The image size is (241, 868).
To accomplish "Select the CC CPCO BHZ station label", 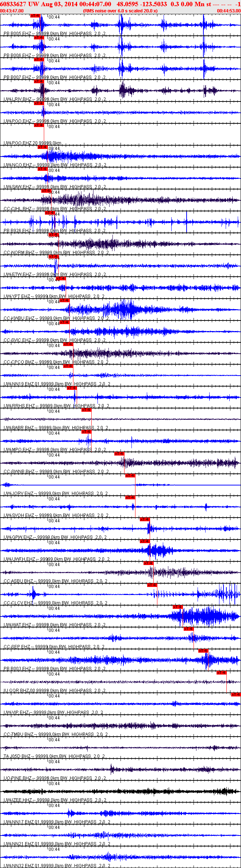I will (56, 362).
